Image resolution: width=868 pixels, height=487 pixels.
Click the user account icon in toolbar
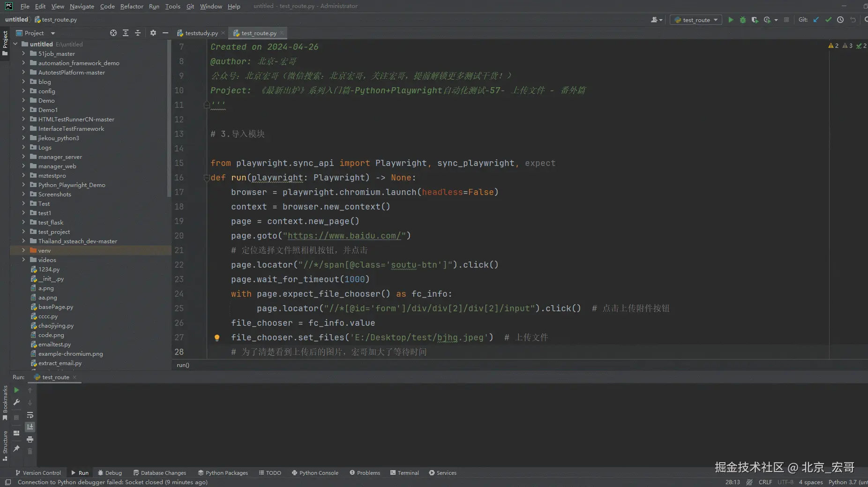(x=657, y=20)
